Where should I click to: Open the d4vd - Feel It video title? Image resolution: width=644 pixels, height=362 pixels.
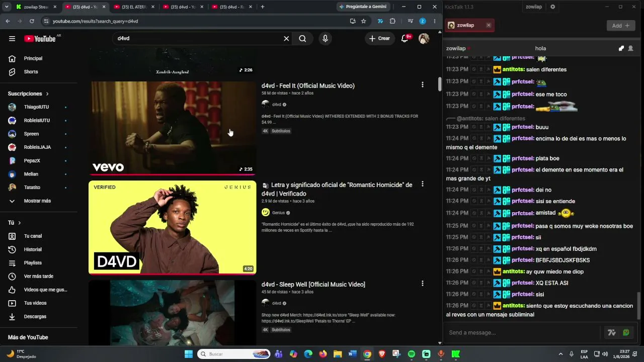(308, 86)
